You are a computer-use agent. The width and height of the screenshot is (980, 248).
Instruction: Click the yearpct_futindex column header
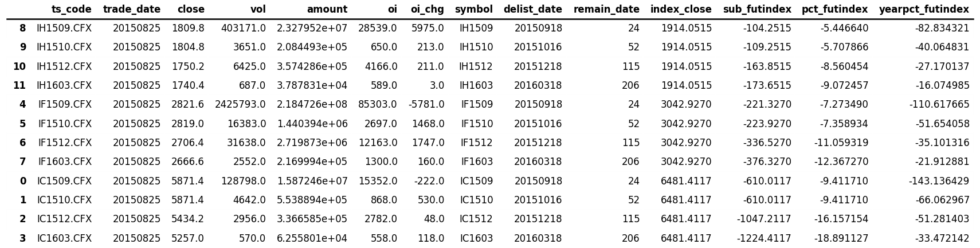coord(924,9)
